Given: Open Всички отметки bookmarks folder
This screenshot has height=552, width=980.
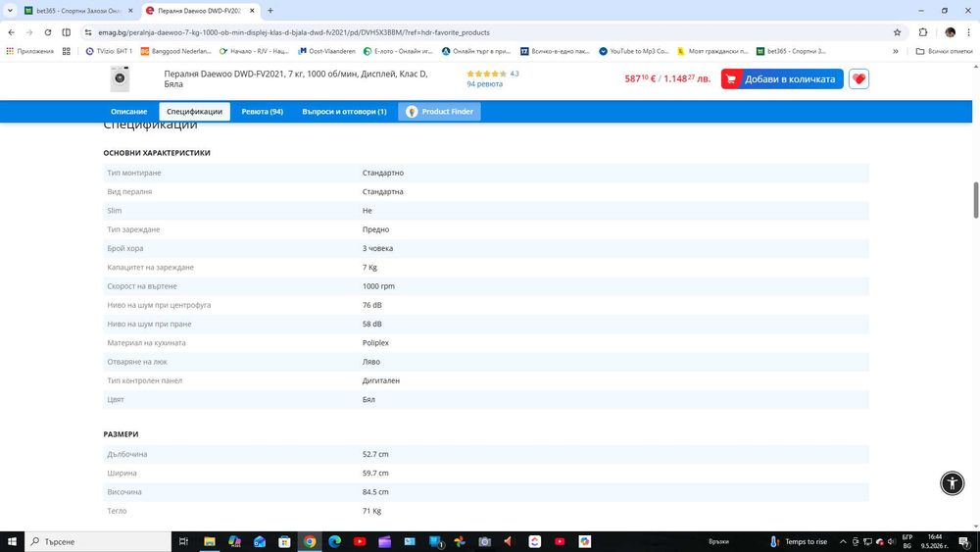Looking at the screenshot, I should coord(944,51).
